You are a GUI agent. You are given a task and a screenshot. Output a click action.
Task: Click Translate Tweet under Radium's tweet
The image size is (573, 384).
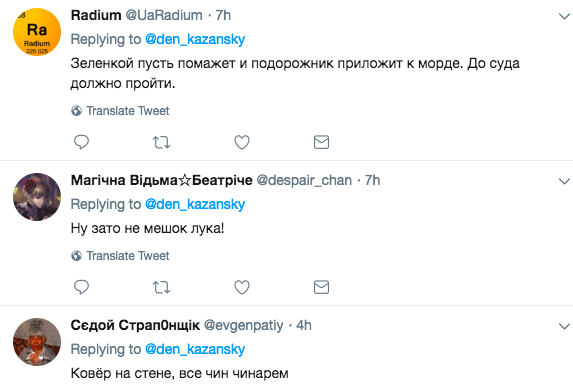click(120, 111)
